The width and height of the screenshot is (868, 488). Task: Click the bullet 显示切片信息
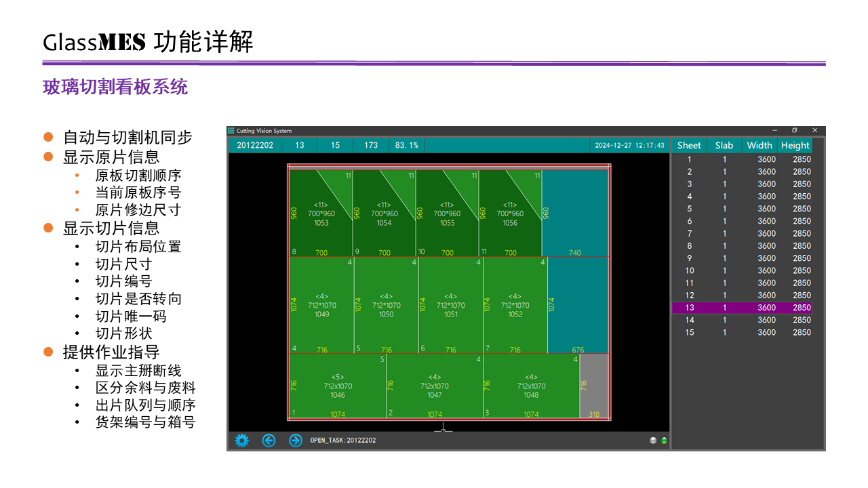111,228
